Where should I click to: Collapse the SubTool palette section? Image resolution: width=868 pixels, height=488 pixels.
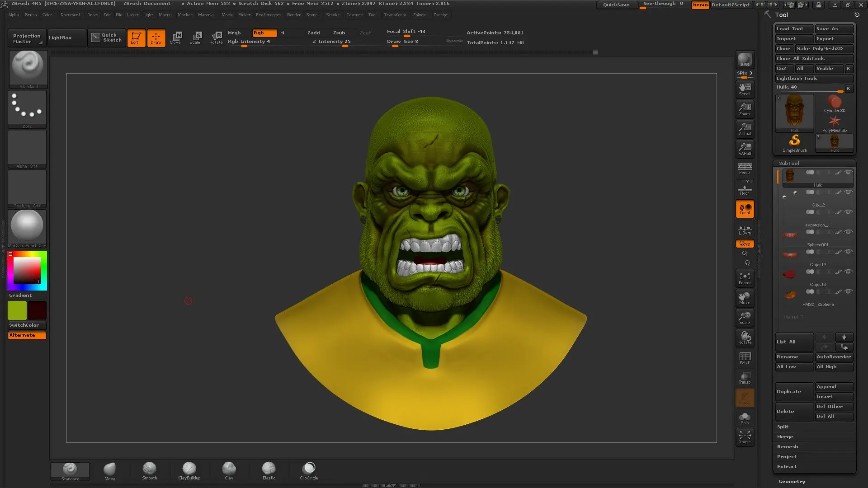[789, 164]
